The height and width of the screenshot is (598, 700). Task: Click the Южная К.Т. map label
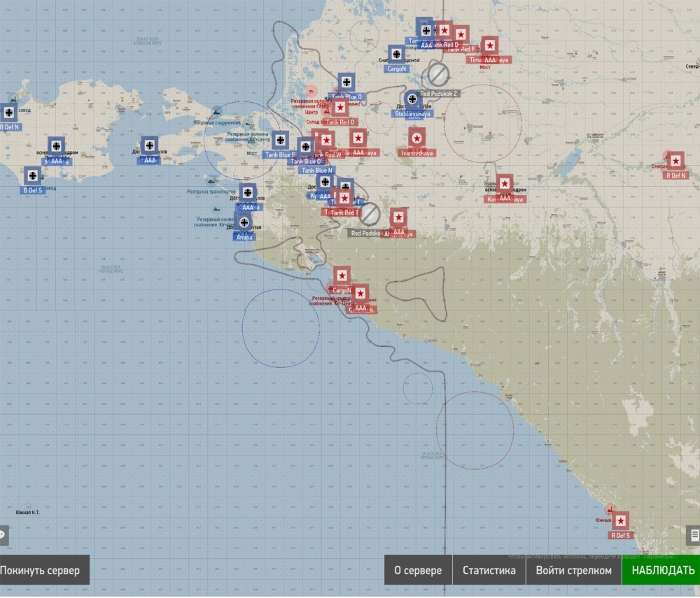28,513
